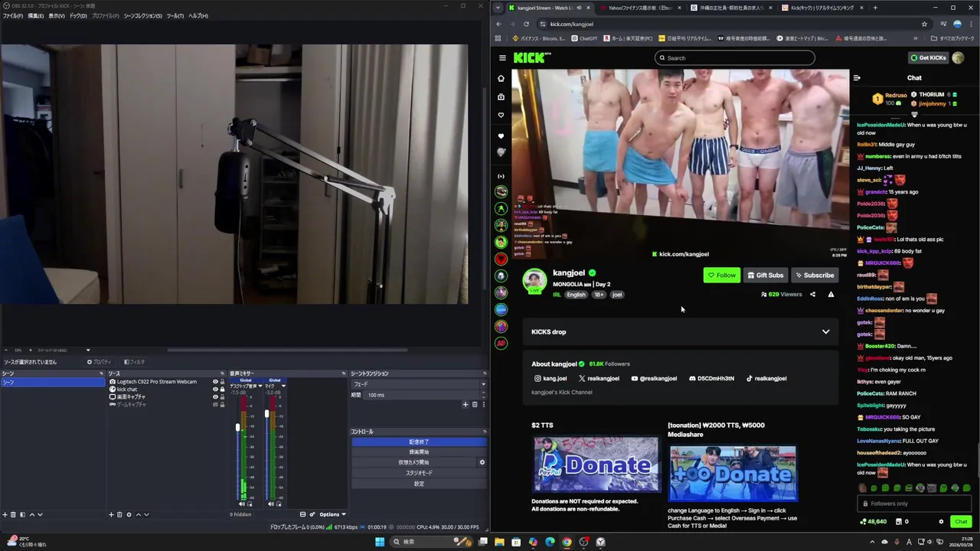Screen dimensions: 980x551
Task: Click the Gift Subs button
Action: point(765,275)
